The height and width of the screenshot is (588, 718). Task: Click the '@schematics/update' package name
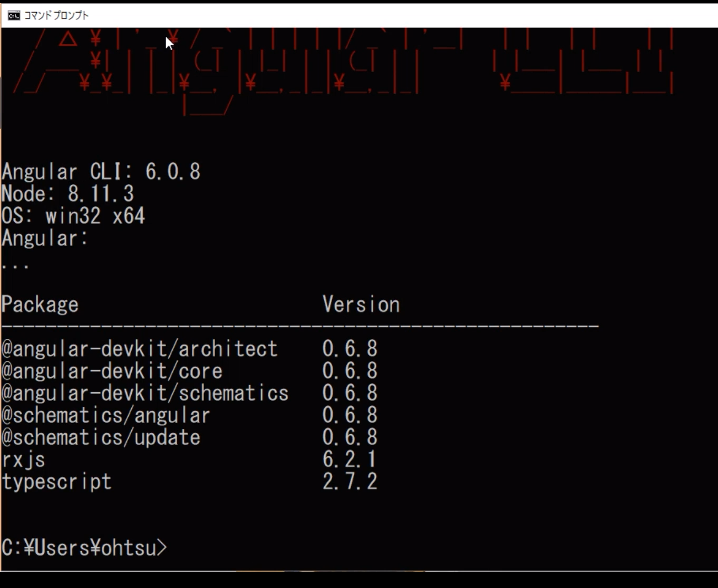(101, 438)
